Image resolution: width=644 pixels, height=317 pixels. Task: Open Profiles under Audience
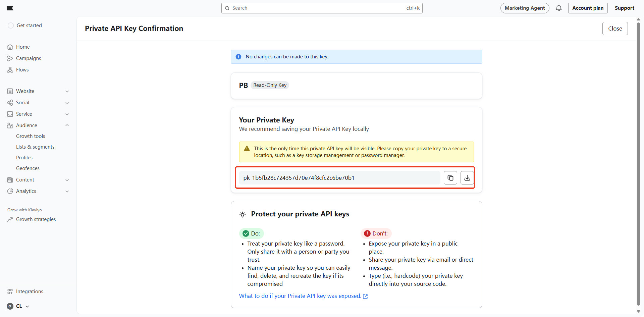coord(24,158)
